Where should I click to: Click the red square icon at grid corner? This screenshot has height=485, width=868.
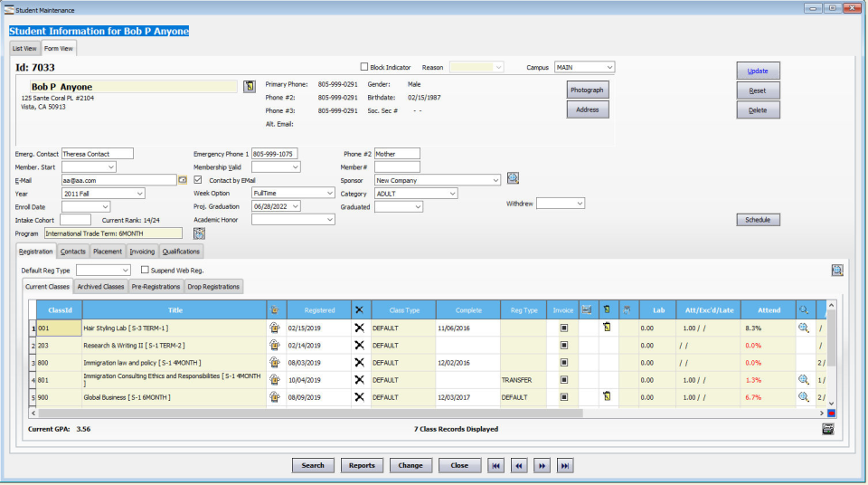[x=831, y=413]
